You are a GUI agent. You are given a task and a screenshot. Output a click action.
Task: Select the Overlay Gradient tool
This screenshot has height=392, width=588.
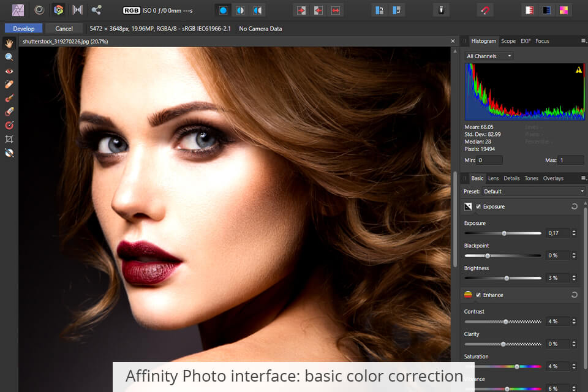[x=9, y=126]
